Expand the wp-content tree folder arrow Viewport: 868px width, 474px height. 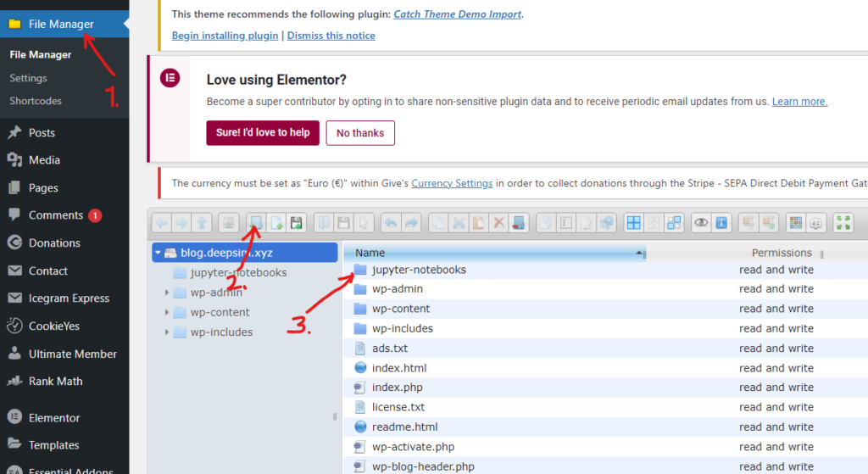click(167, 312)
